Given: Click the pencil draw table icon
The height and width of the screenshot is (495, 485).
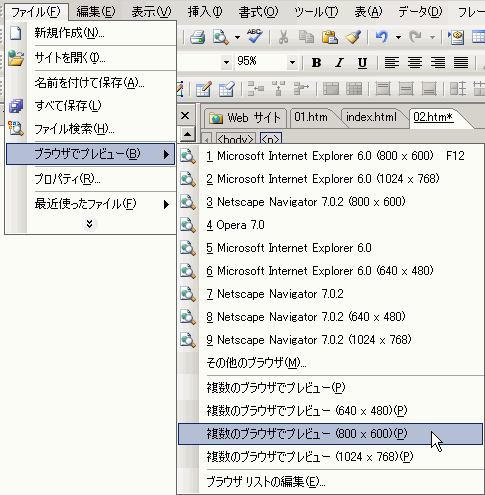Looking at the screenshot, I should [x=204, y=89].
